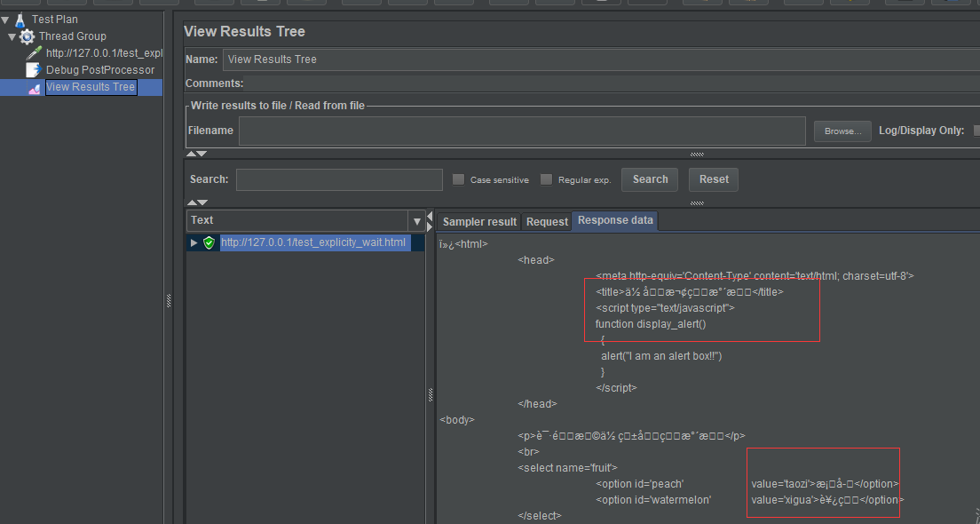Click the meta http-equiv Content-Type line
This screenshot has height=524, width=980.
tap(755, 275)
